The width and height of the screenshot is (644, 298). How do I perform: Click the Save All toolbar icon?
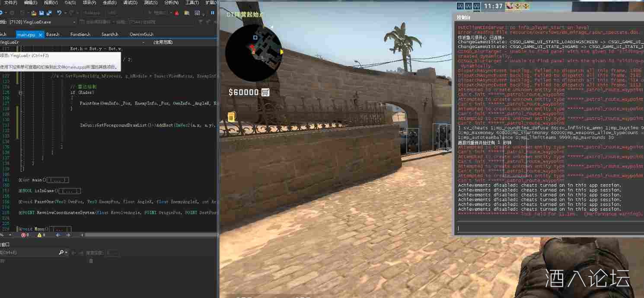48,13
